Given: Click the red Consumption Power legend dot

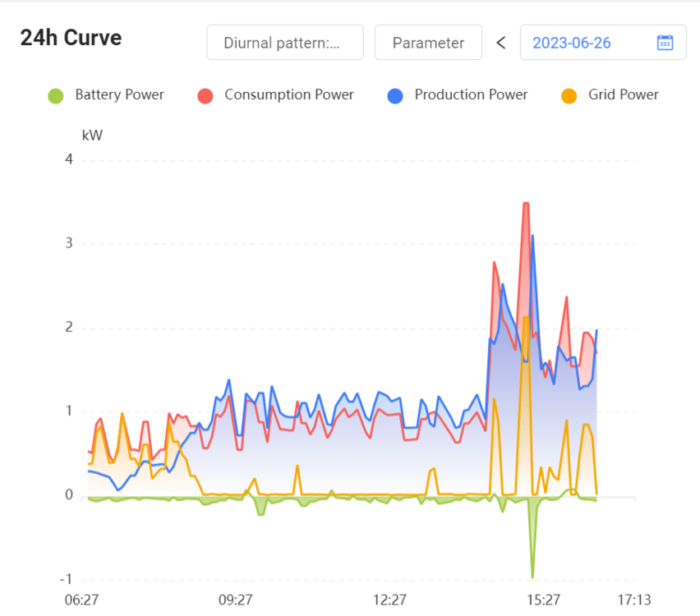Looking at the screenshot, I should pyautogui.click(x=205, y=95).
